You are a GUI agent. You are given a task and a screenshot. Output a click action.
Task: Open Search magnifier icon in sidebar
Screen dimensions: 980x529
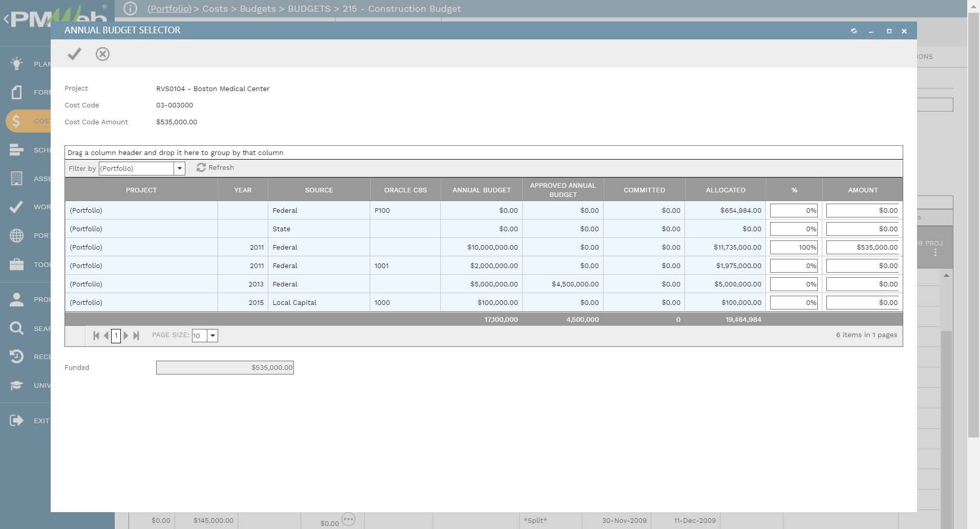point(16,328)
